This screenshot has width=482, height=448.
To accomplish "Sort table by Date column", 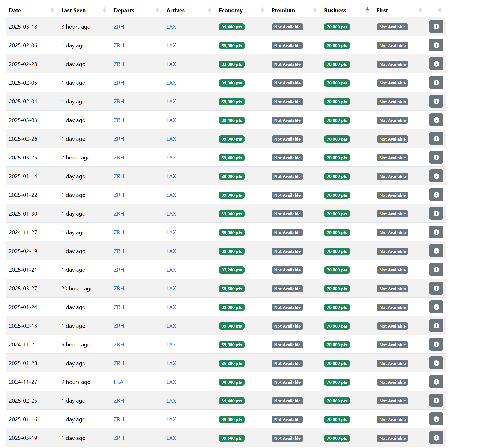I will point(15,10).
